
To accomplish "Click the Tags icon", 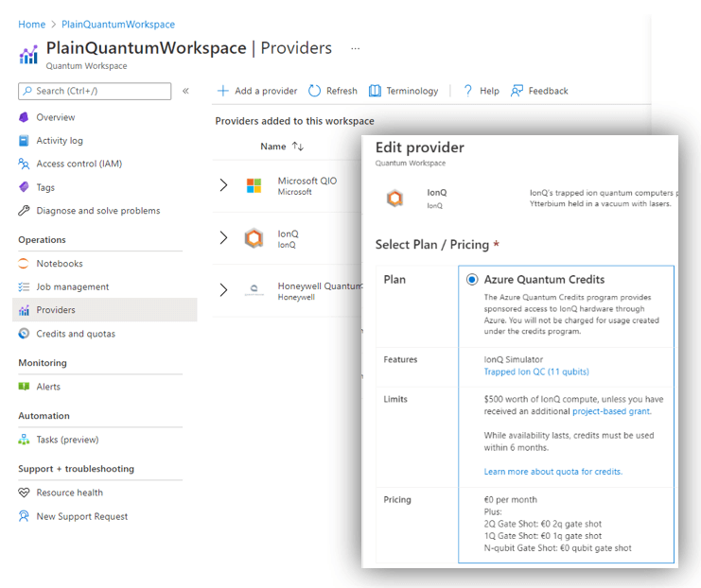I will (24, 187).
